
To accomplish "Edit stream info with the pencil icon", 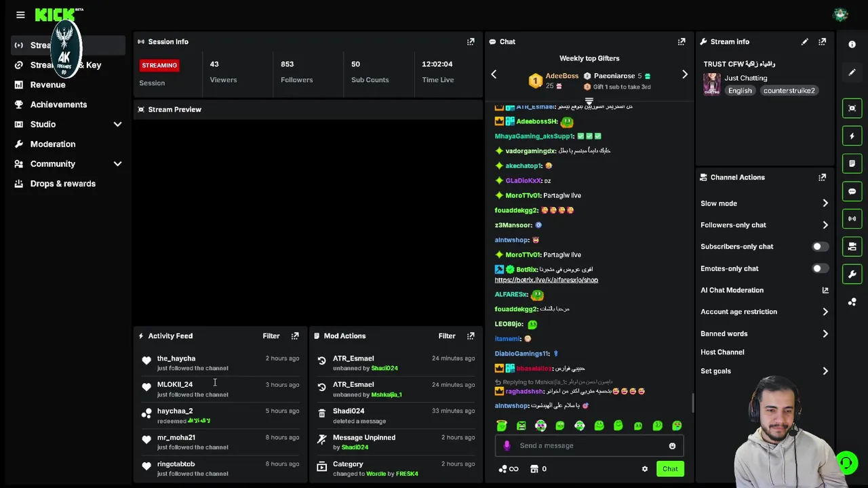I will point(804,42).
